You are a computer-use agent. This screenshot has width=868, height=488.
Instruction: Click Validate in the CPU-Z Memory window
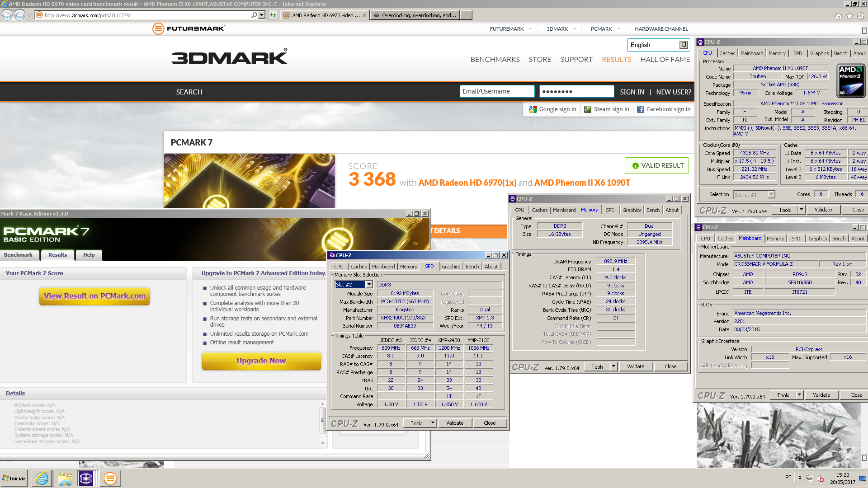pyautogui.click(x=636, y=366)
